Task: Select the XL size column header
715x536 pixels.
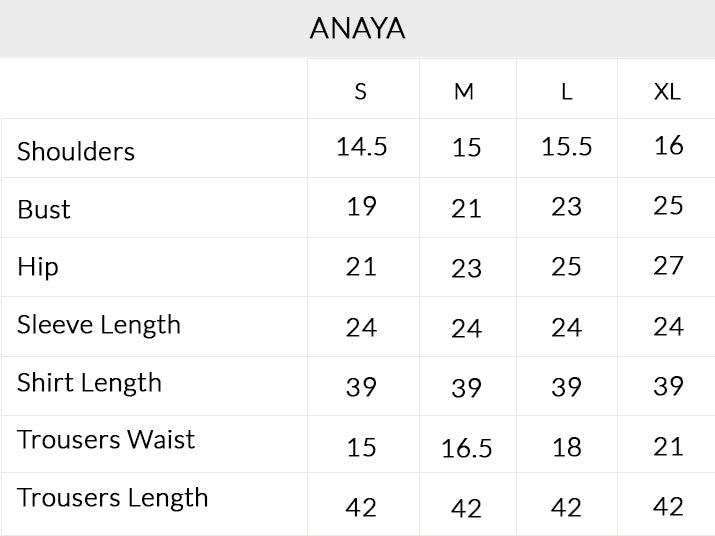Action: pos(668,92)
